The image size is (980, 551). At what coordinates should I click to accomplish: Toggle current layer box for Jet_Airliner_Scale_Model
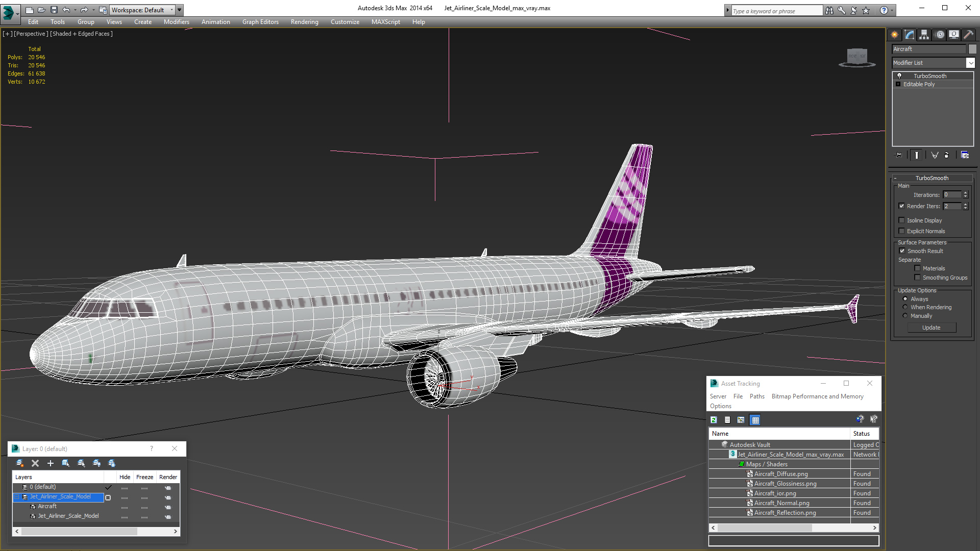[108, 497]
